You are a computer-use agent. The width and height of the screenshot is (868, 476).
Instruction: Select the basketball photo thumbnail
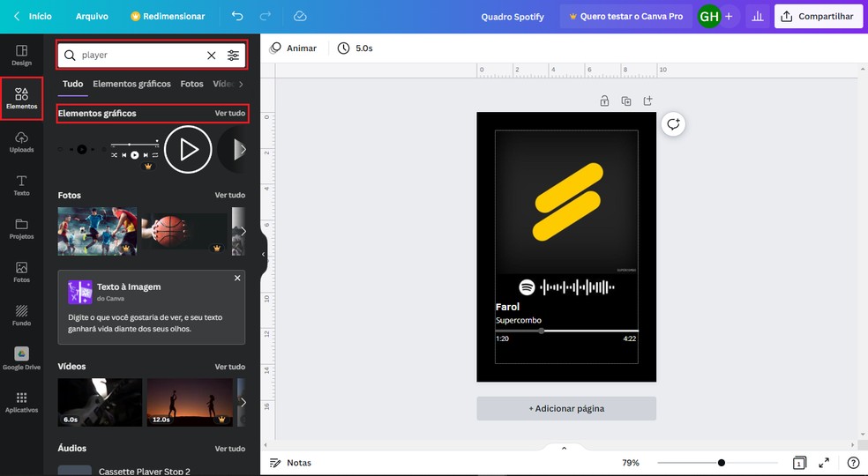(x=184, y=231)
